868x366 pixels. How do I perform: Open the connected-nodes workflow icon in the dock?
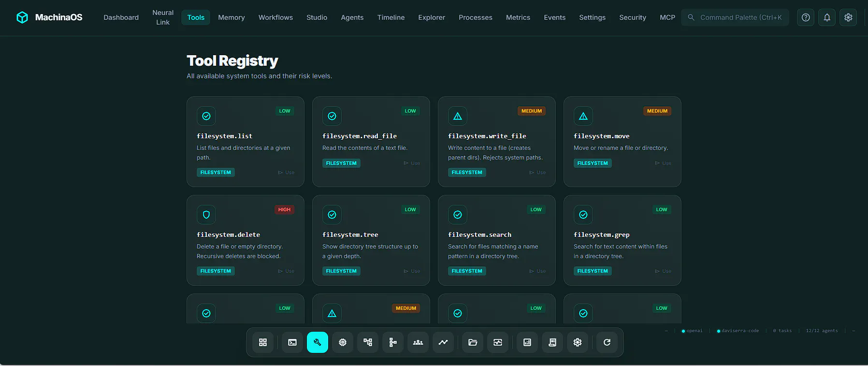click(368, 342)
